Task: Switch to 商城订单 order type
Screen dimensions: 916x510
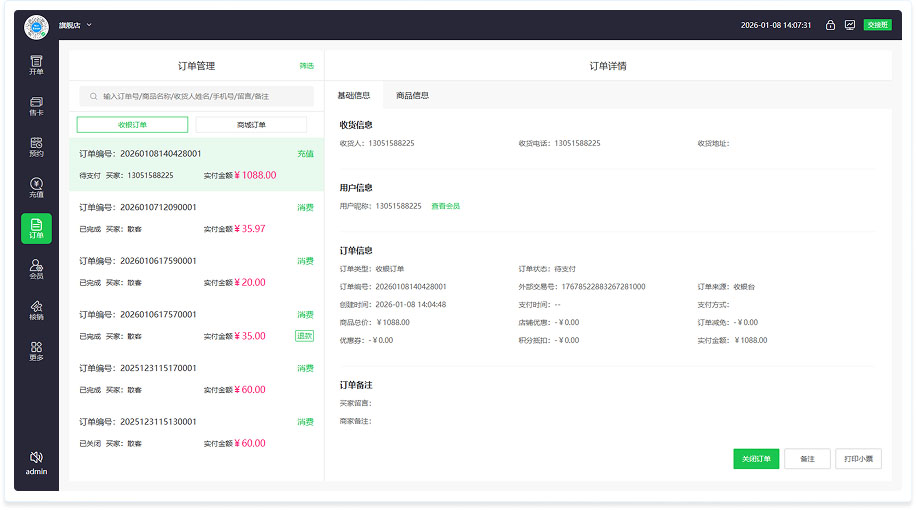Action: 251,125
